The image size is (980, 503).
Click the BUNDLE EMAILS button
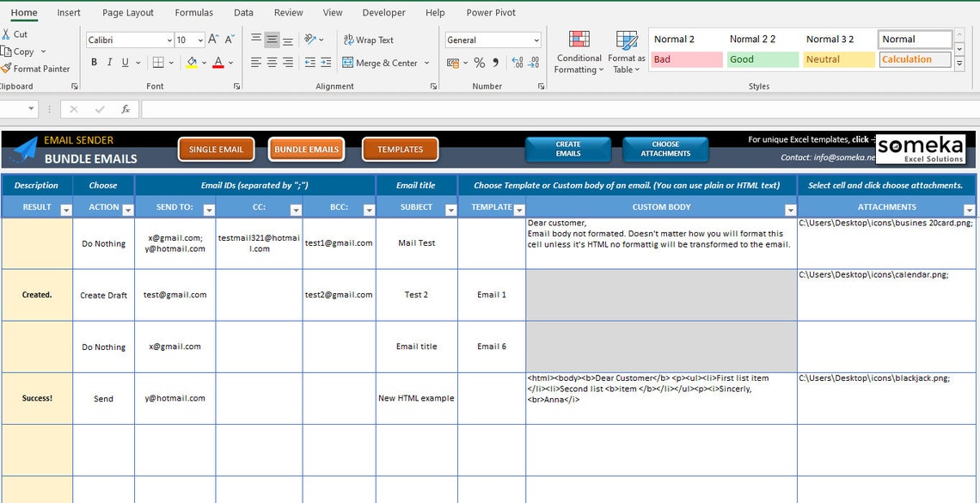(x=306, y=148)
